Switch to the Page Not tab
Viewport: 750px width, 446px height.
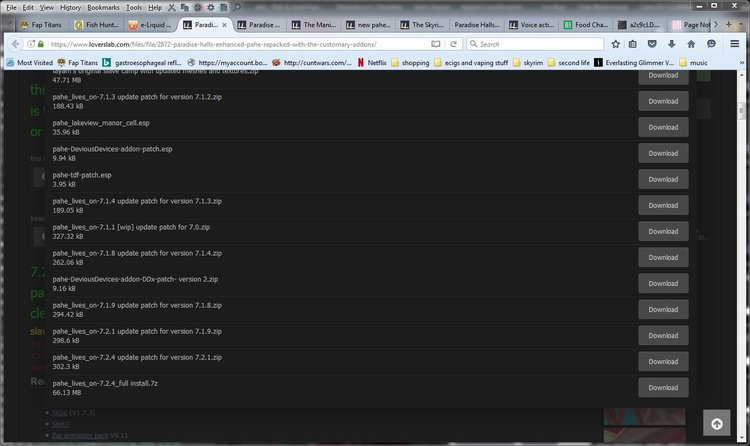691,24
